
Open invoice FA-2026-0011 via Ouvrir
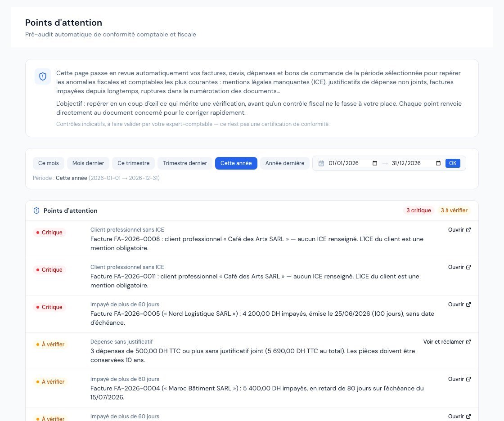tap(459, 267)
